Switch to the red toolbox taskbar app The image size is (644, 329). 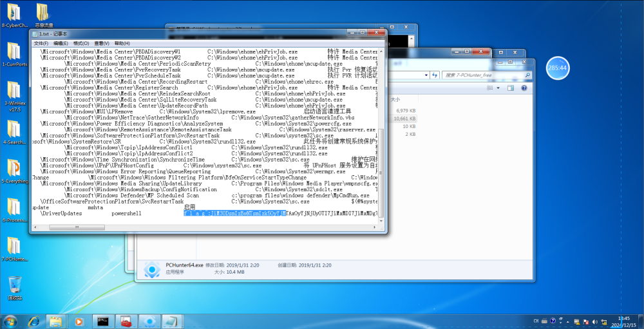click(x=126, y=321)
